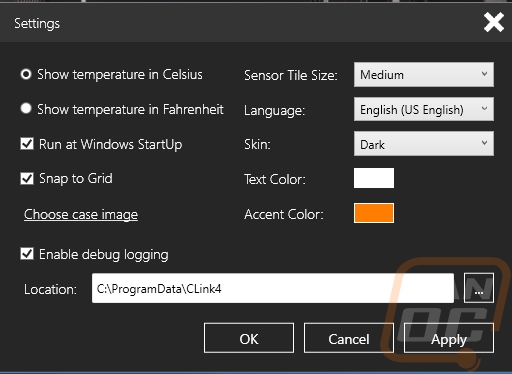Open the Sensor Tile Size dropdown
This screenshot has width=512, height=374.
[x=424, y=75]
